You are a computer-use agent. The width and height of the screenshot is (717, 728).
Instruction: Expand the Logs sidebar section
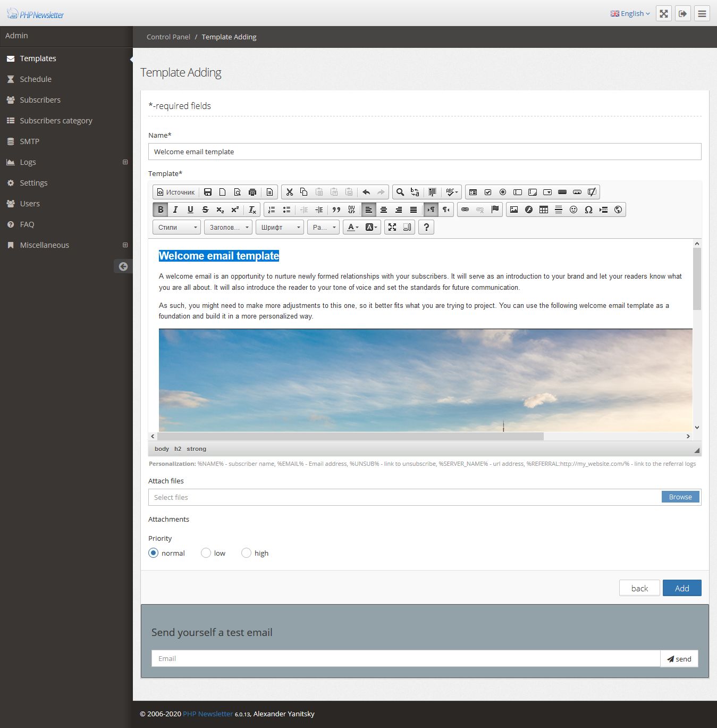point(125,162)
